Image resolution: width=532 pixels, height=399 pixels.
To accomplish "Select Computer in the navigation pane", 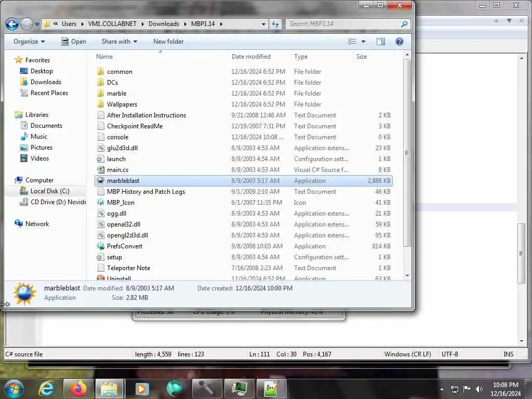I will point(39,180).
